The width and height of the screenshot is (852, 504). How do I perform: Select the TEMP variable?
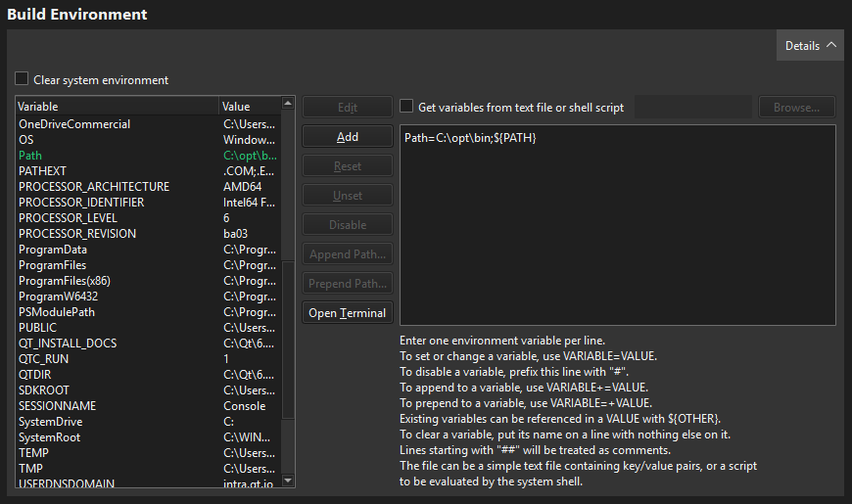(148, 453)
